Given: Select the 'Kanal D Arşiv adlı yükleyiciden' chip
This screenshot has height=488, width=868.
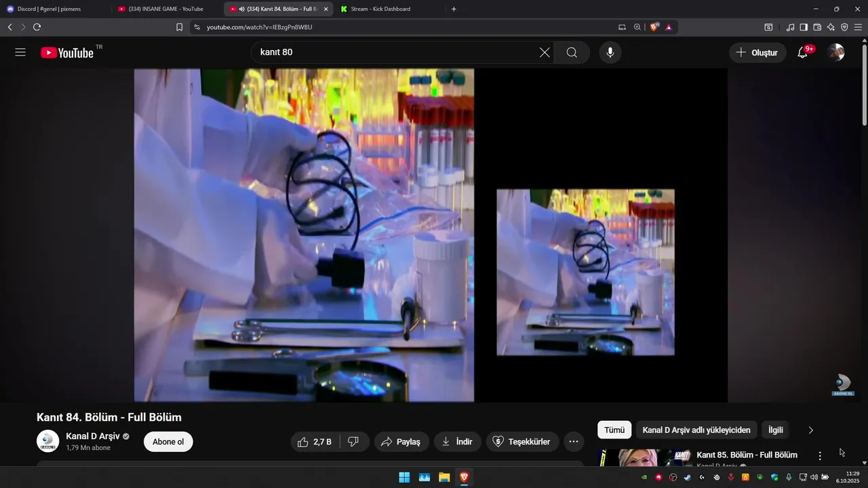Looking at the screenshot, I should pos(696,430).
